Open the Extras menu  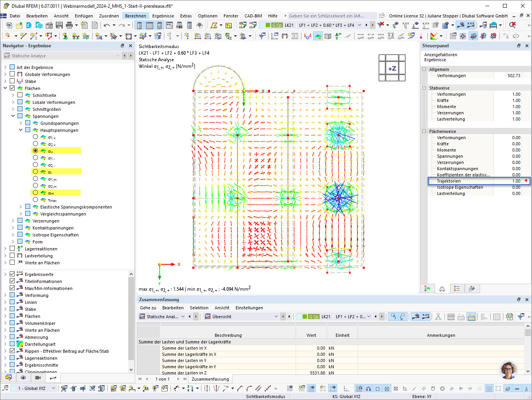186,16
